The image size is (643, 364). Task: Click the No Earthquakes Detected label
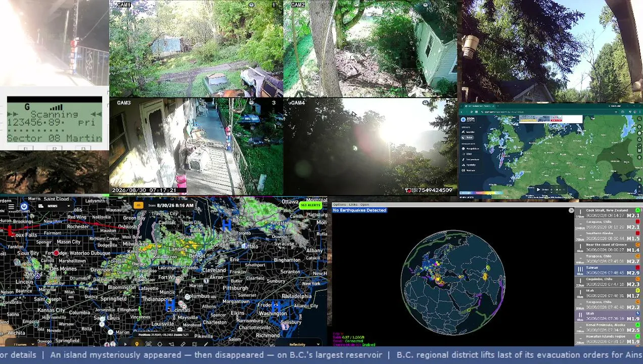359,210
